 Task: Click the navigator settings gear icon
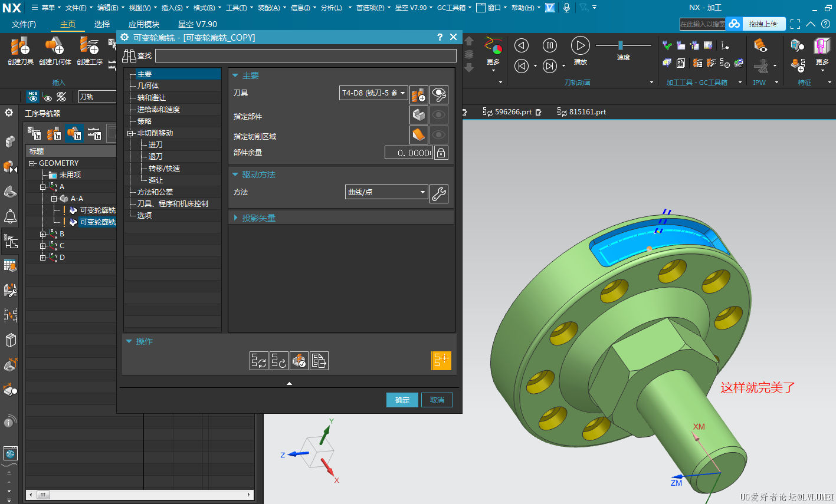(x=9, y=113)
